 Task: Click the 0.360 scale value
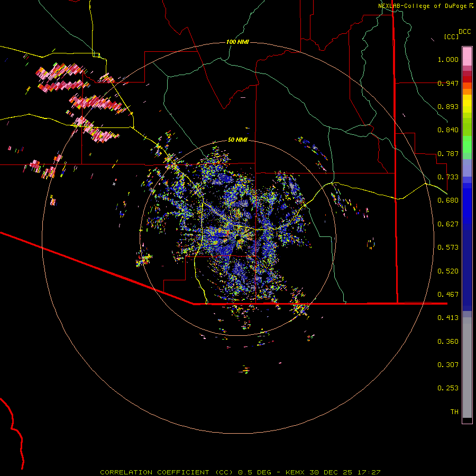[448, 342]
